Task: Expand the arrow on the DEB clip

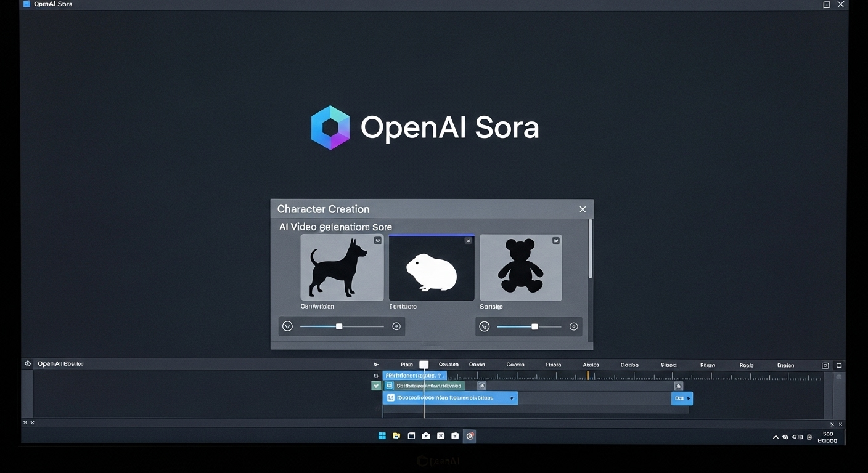Action: [x=689, y=398]
